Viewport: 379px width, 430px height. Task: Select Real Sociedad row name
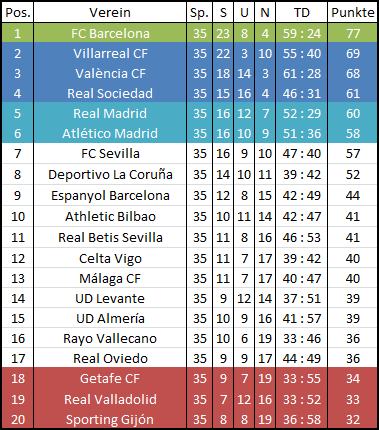[110, 93]
